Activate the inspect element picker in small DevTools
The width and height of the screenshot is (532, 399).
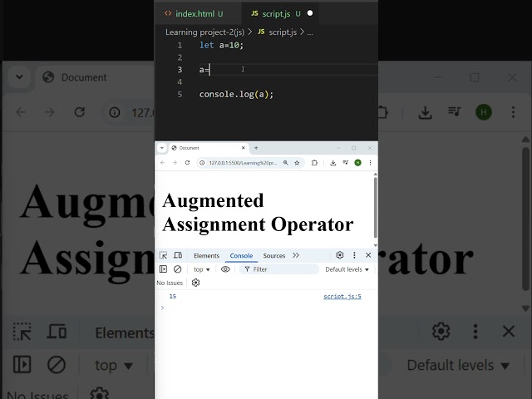coord(163,255)
